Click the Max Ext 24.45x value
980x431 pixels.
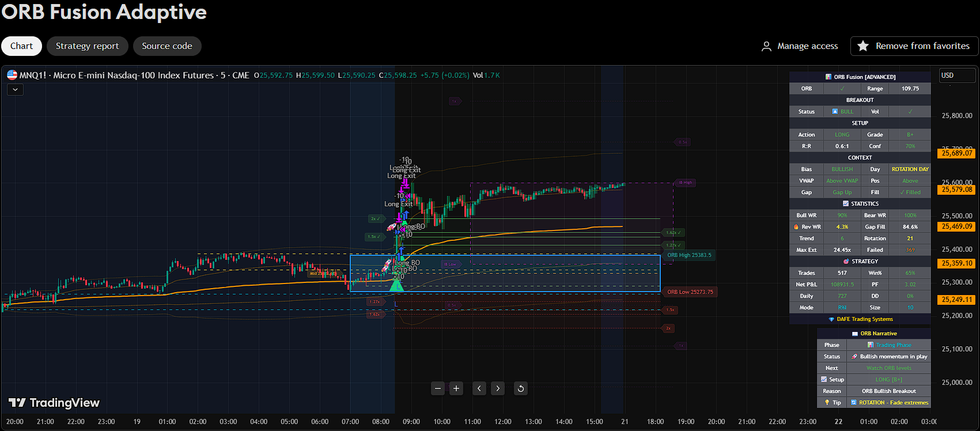coord(842,250)
